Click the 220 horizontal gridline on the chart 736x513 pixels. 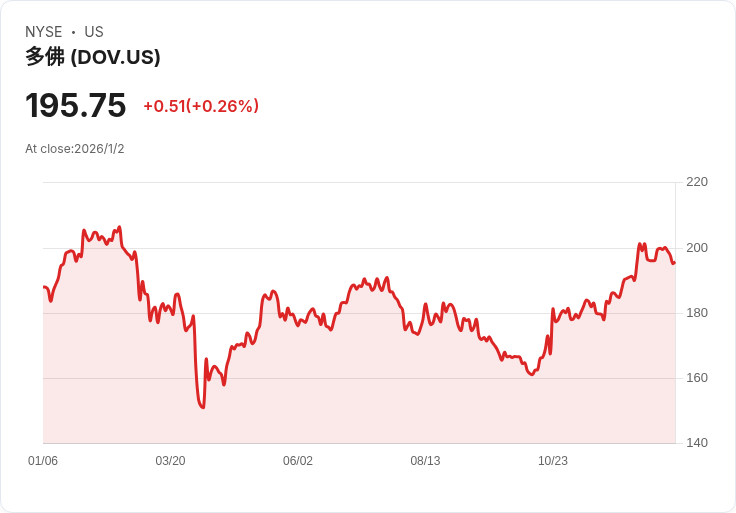pos(358,182)
